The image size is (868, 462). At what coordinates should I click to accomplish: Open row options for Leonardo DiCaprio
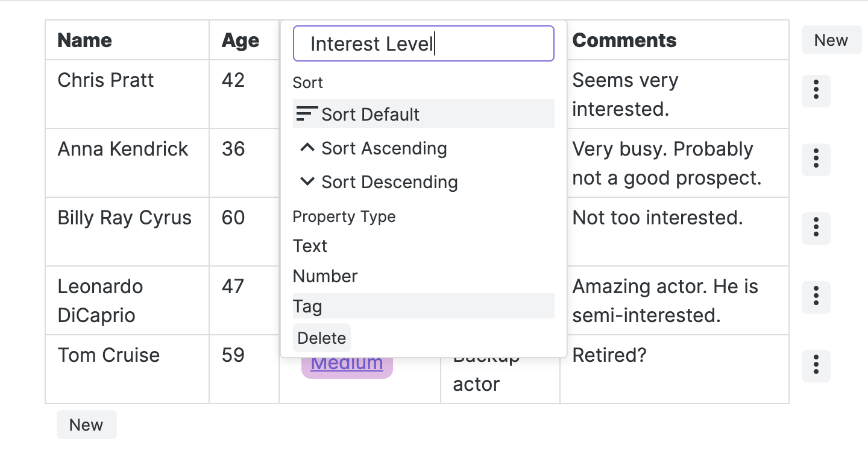tap(816, 297)
